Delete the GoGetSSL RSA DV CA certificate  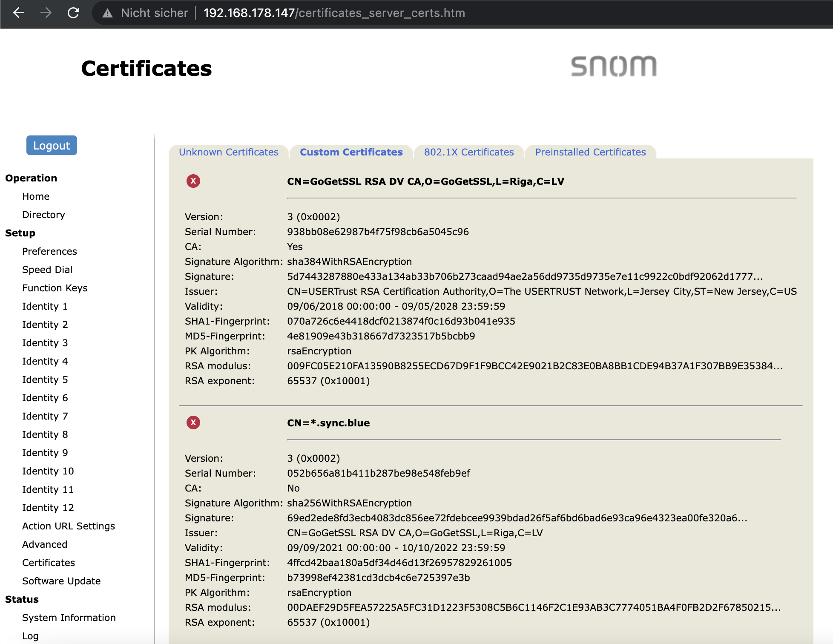click(x=194, y=181)
